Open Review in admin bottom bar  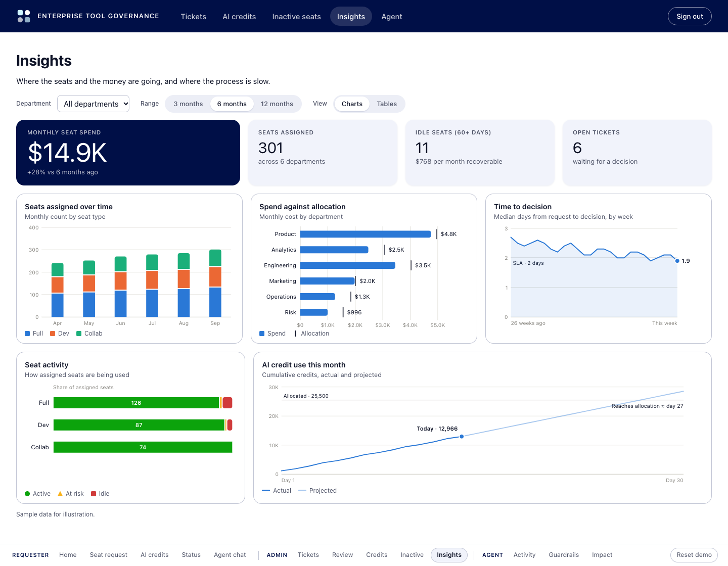click(342, 555)
